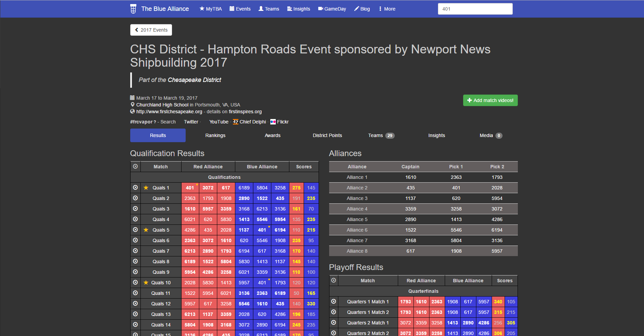
Task: Open the Chief Delphi link
Action: (x=250, y=122)
